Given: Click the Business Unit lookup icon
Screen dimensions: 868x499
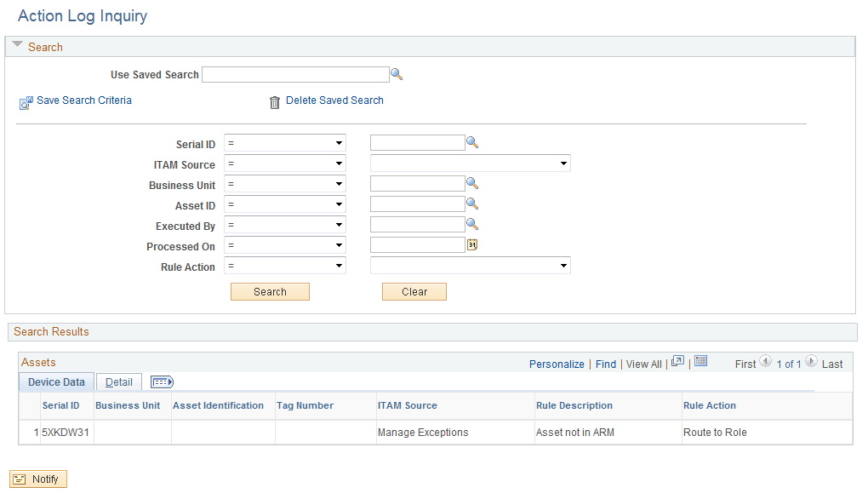Looking at the screenshot, I should tap(473, 183).
